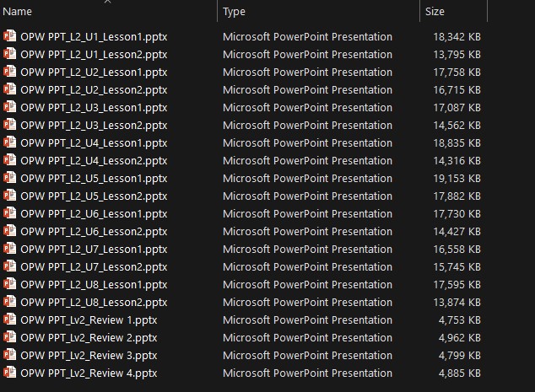
Task: Click the 17,087 KB size value
Action: 457,108
